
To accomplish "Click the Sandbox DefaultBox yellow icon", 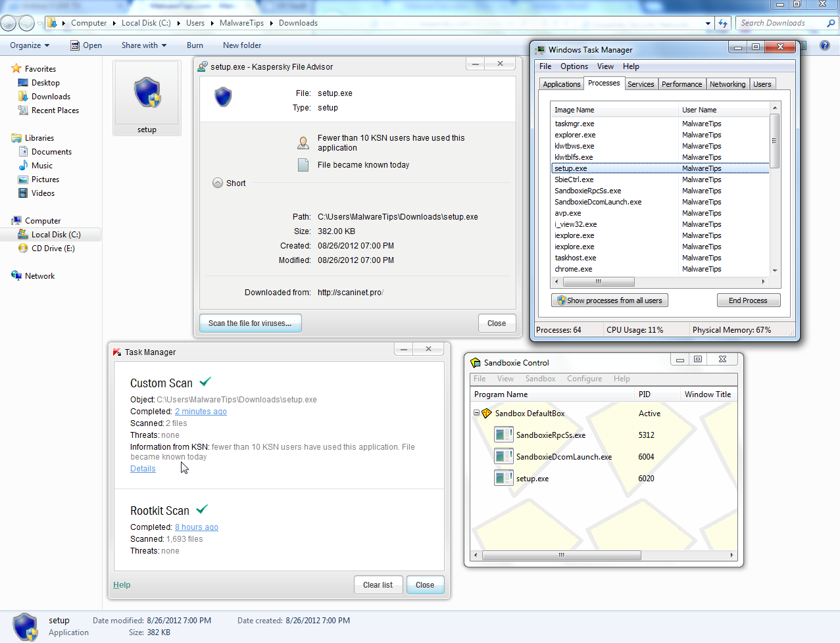I will tap(487, 414).
